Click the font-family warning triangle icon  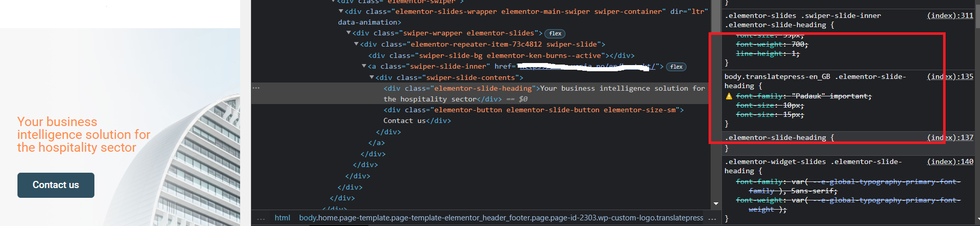[729, 96]
